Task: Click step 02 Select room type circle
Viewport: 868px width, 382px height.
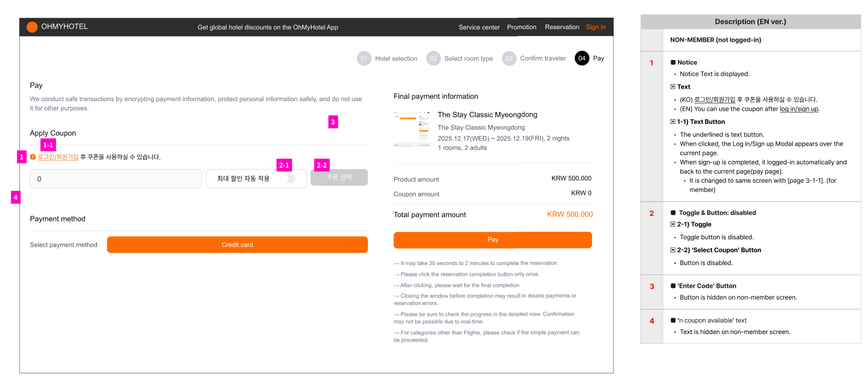Action: (433, 58)
